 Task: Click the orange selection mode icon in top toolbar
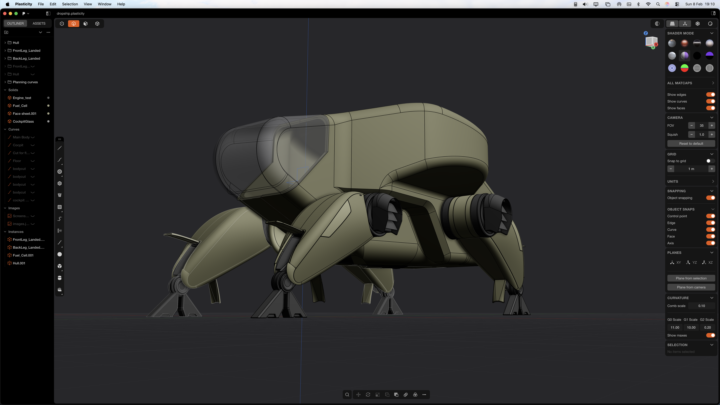tap(73, 23)
